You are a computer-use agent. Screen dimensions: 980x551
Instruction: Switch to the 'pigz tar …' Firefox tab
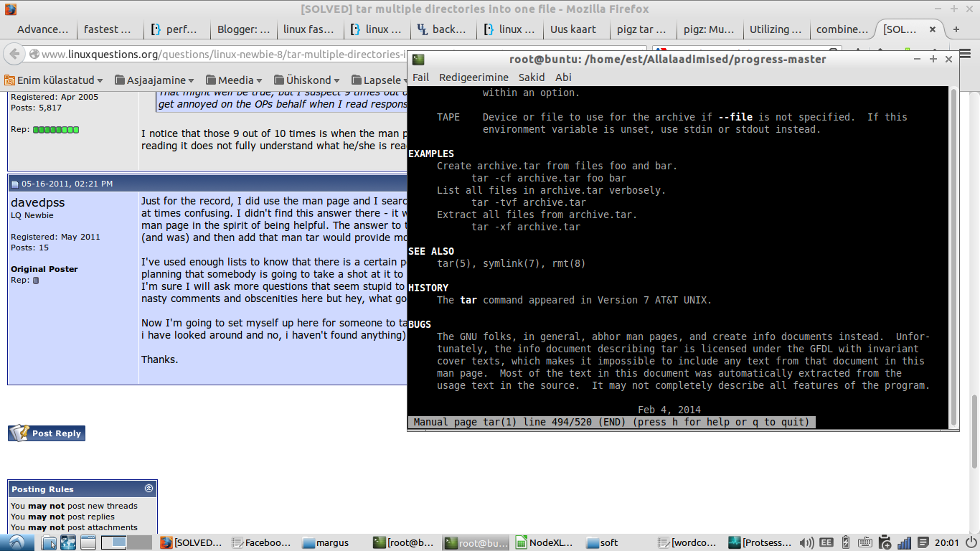point(643,29)
